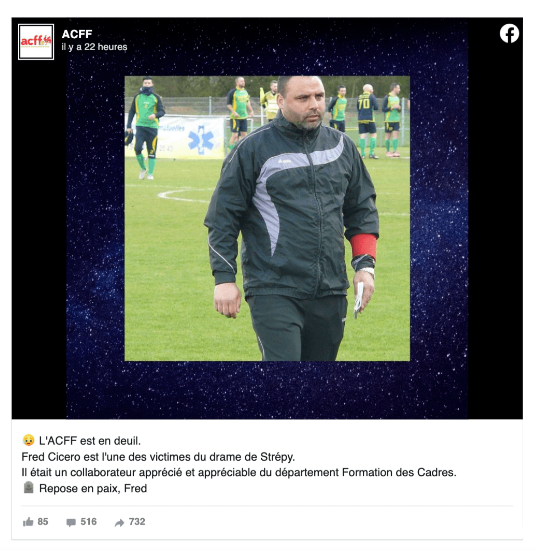537x551 pixels.
Task: Click the player wearing number 70
Action: 367,121
